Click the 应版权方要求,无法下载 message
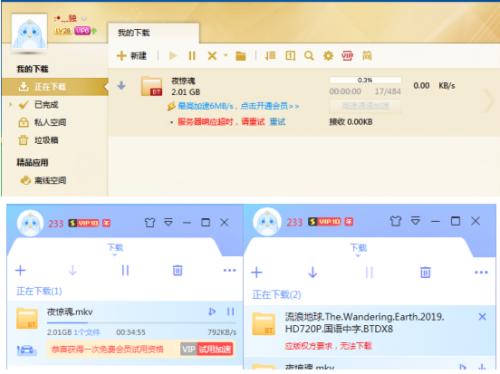500x374 pixels. click(x=328, y=346)
